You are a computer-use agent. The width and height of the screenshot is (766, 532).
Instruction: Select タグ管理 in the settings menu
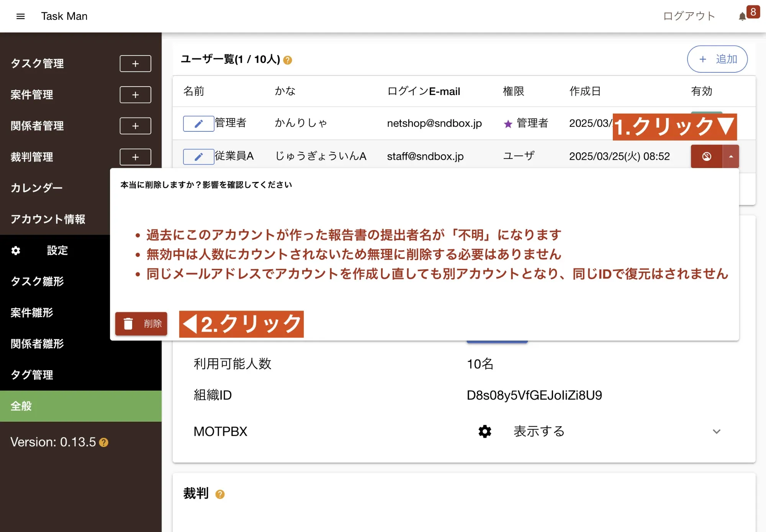tap(32, 375)
